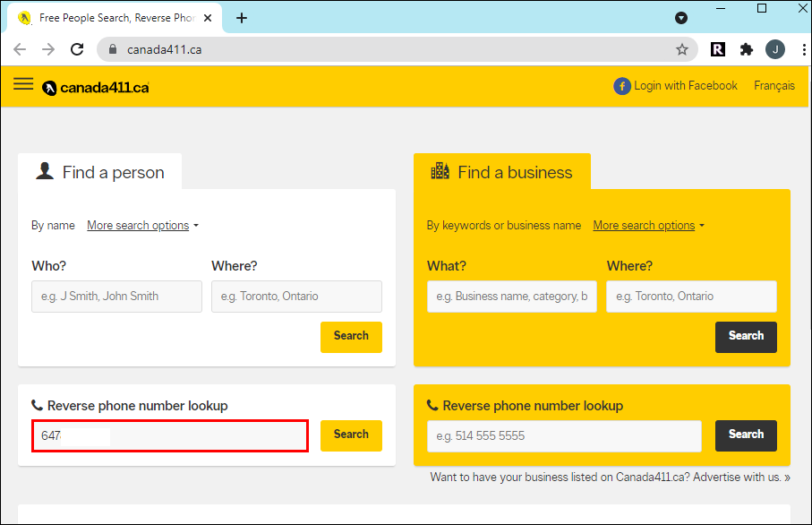Click Search in Find a person panel

[x=351, y=337]
